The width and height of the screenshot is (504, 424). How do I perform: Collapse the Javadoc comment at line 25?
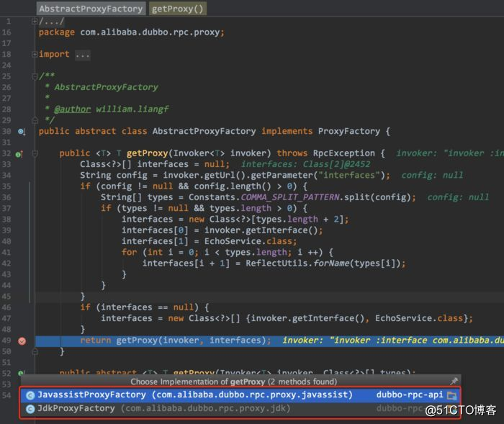tap(35, 76)
